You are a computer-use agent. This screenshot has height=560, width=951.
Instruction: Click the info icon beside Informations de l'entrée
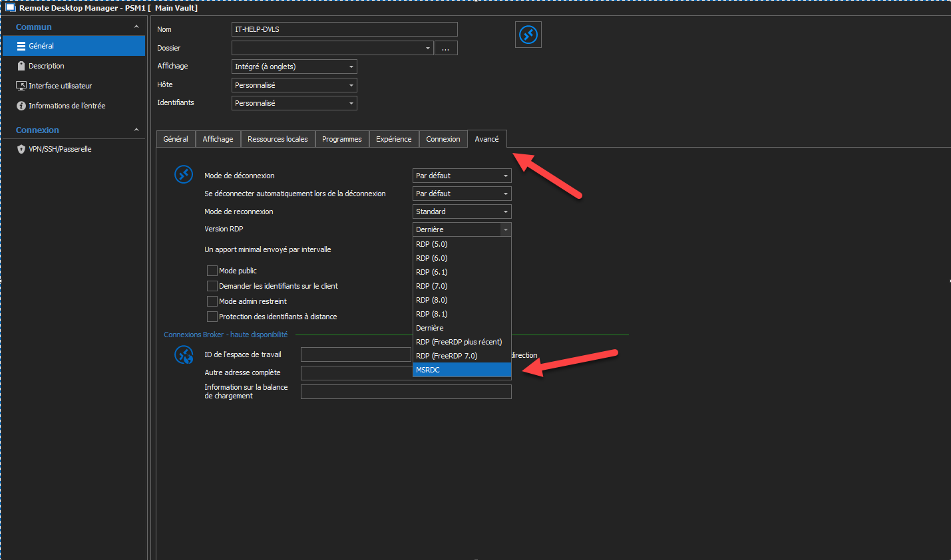[20, 105]
